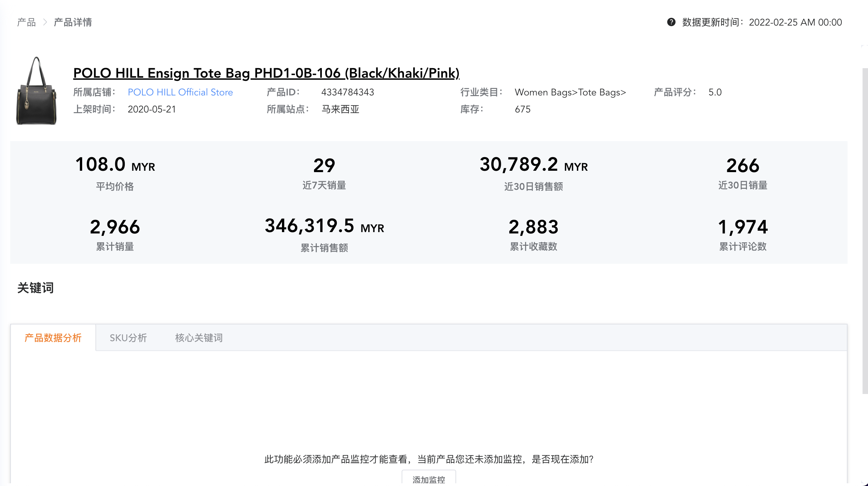Switch to the 产品数据分析 tab
Image resolution: width=868 pixels, height=486 pixels.
click(x=53, y=338)
